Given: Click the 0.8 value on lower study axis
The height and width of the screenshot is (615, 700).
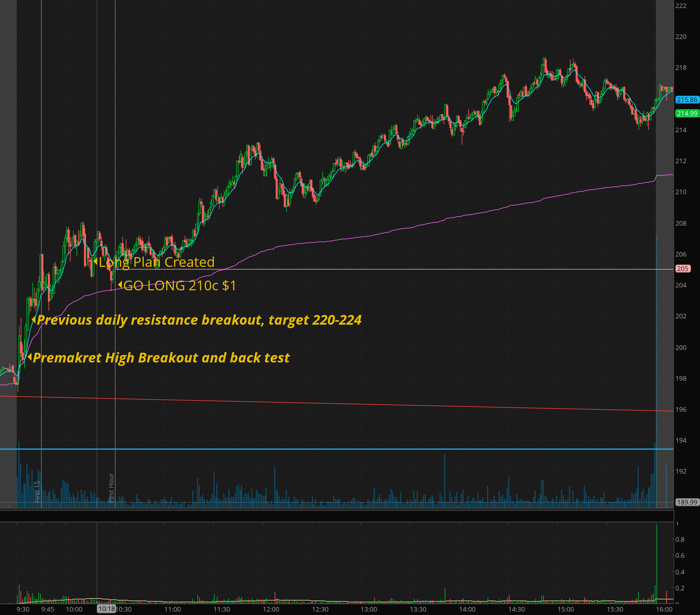Looking at the screenshot, I should point(680,539).
